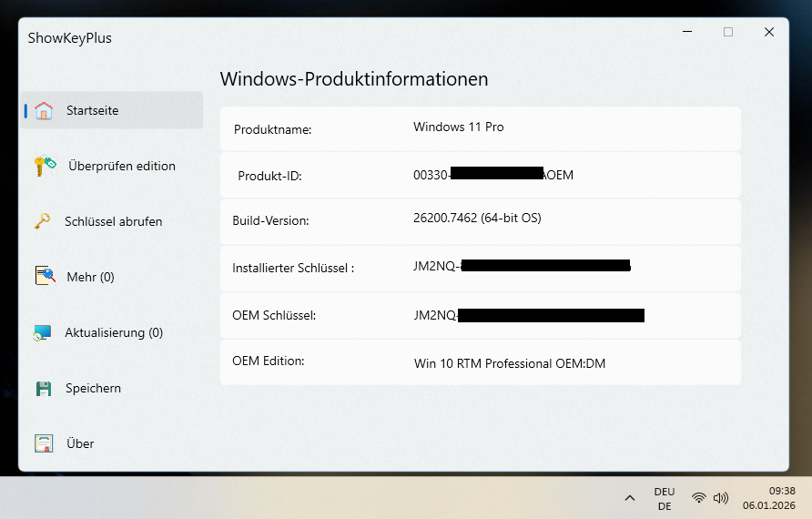Click the Über certificate icon
Screen dimensions: 812x519
[x=44, y=443]
